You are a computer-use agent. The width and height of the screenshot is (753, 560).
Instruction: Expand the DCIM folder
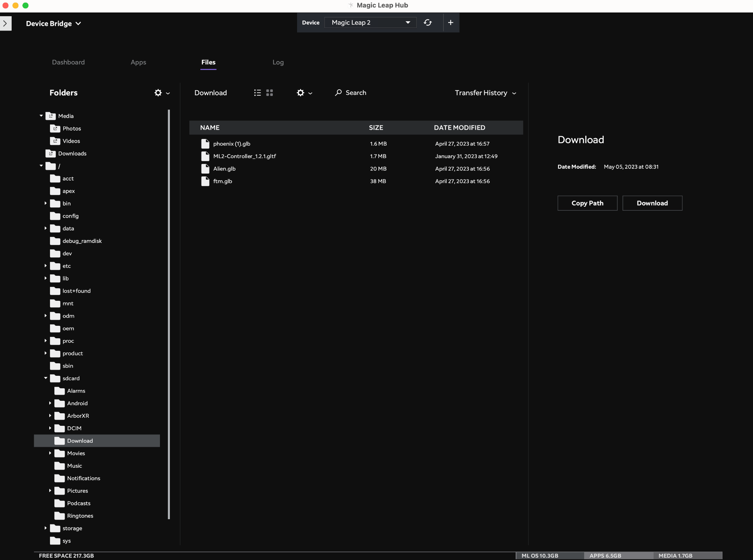50,428
